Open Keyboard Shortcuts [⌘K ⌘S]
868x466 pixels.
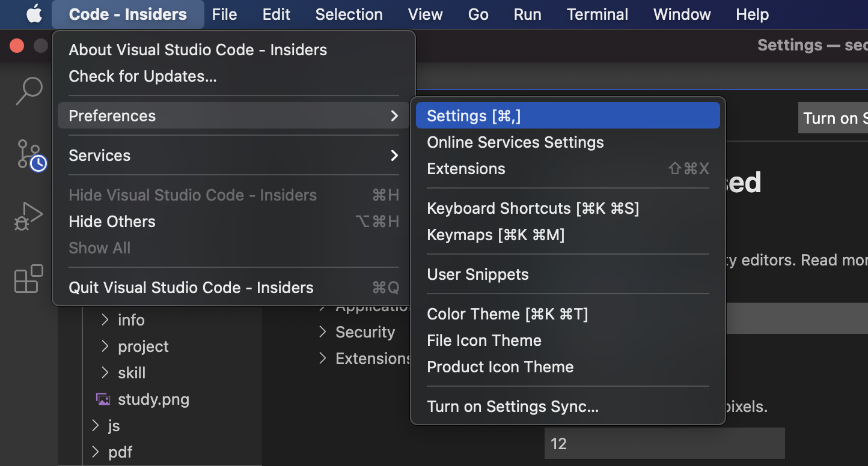tap(568, 208)
